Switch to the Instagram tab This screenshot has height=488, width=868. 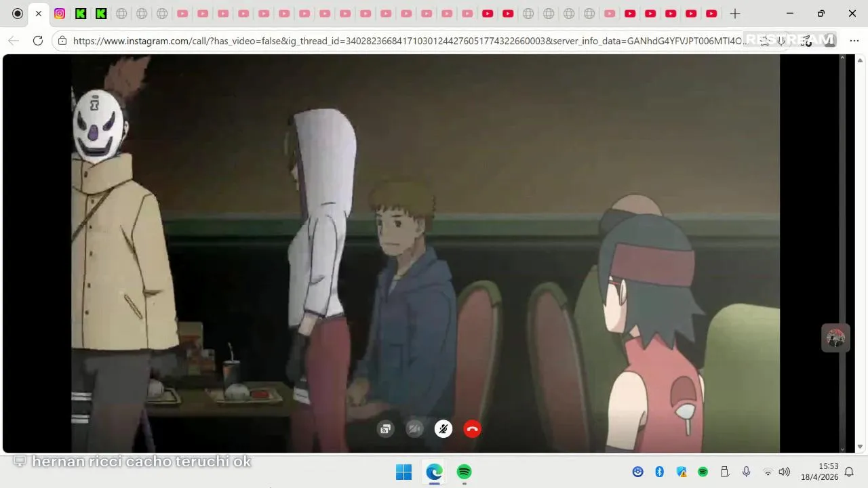coord(60,14)
